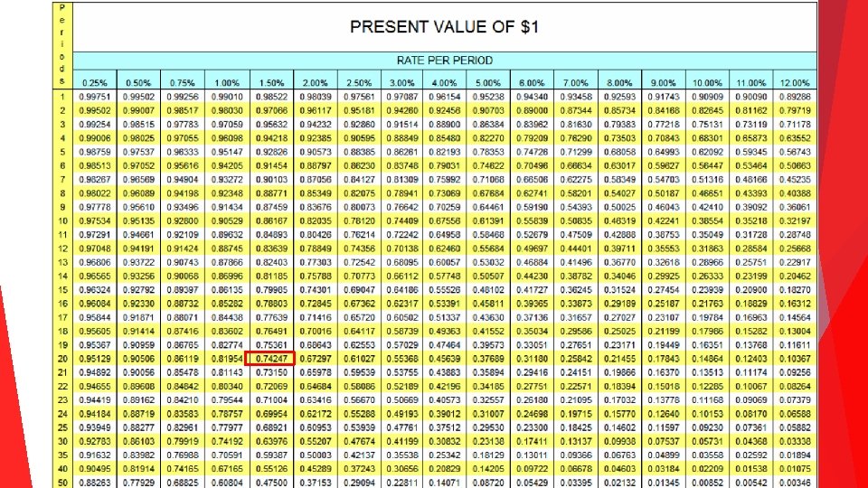Click the "RATE PER PERIOD" header band
Image resolution: width=868 pixels, height=488 pixels.
(x=445, y=61)
